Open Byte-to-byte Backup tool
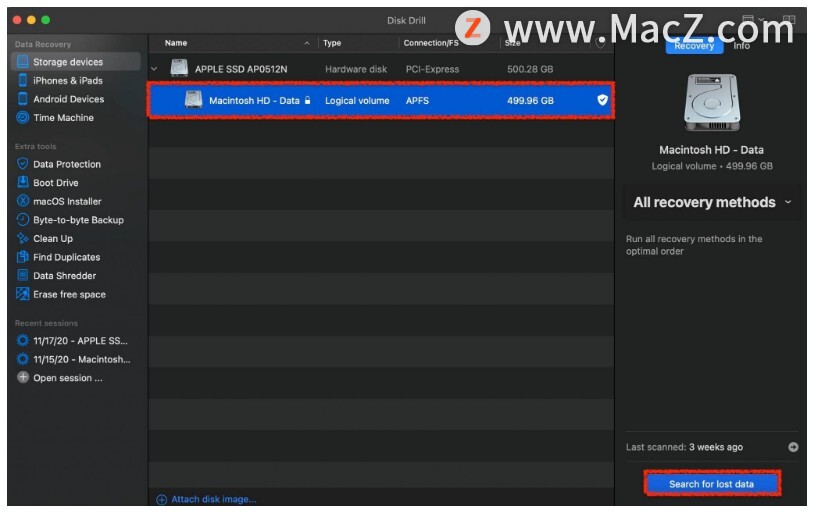Image resolution: width=813 pixels, height=514 pixels. (78, 220)
